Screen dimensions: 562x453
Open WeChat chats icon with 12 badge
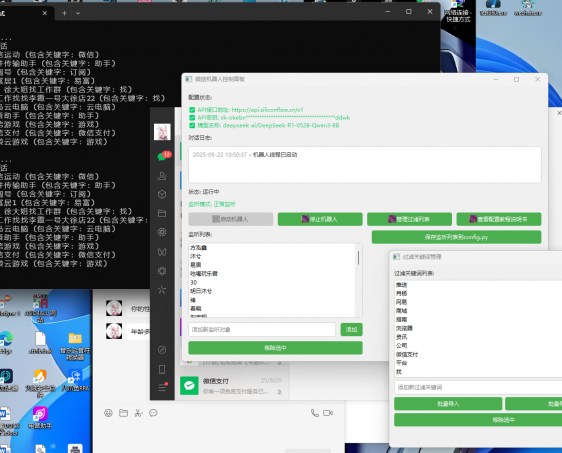[x=163, y=156]
